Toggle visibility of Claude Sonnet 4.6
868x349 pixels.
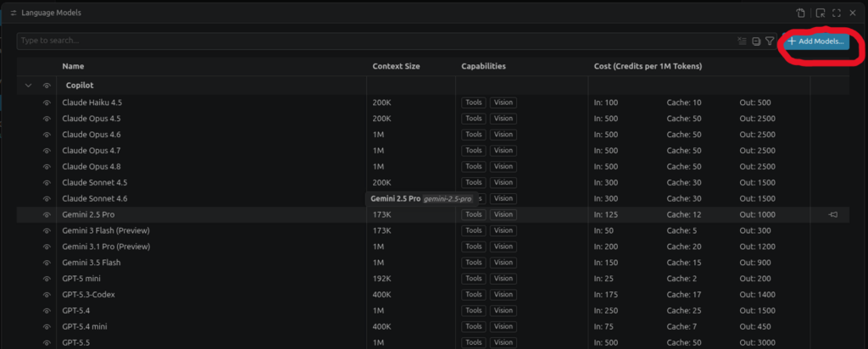click(x=47, y=198)
